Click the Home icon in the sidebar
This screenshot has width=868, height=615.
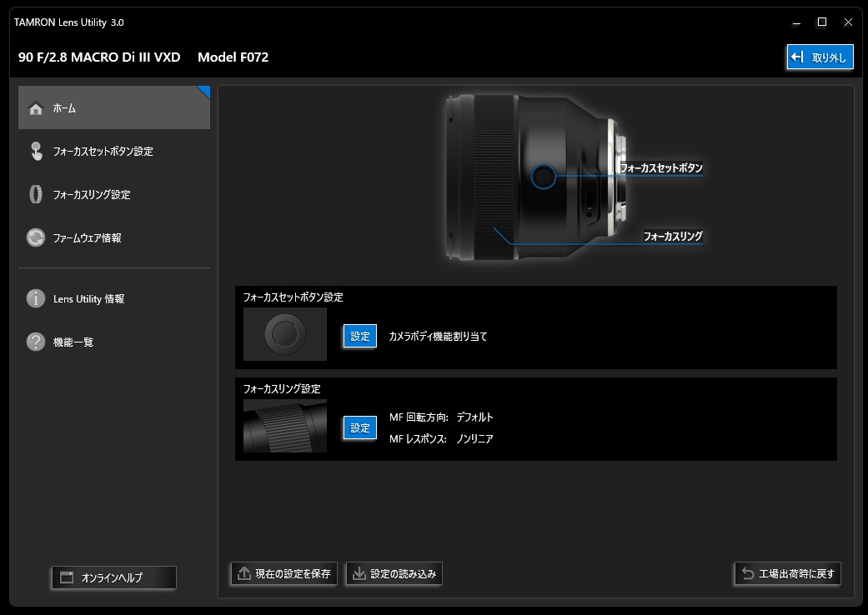[35, 108]
